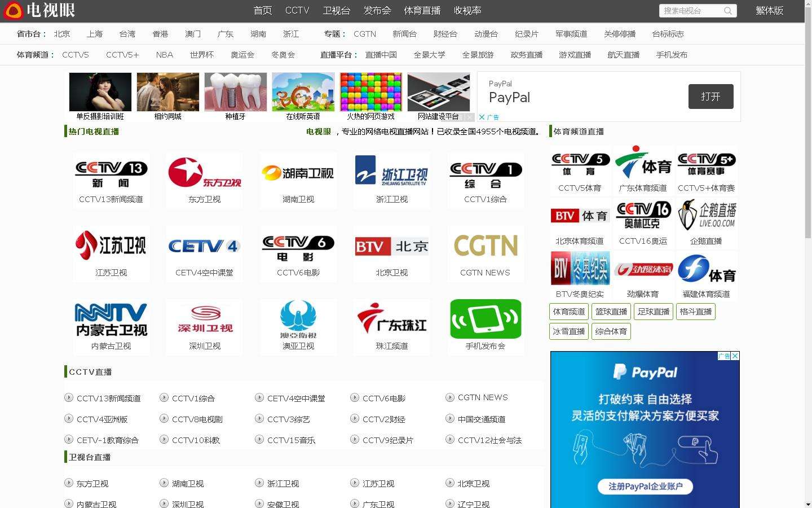Viewport: 812px width, 508px height.
Task: Open the 广东体育频道 logo
Action: coord(643,163)
